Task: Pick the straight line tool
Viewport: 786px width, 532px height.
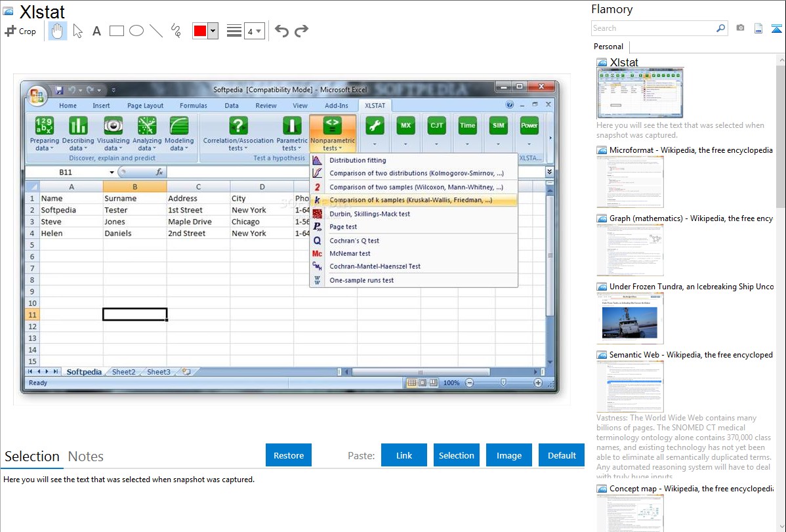Action: coord(156,31)
